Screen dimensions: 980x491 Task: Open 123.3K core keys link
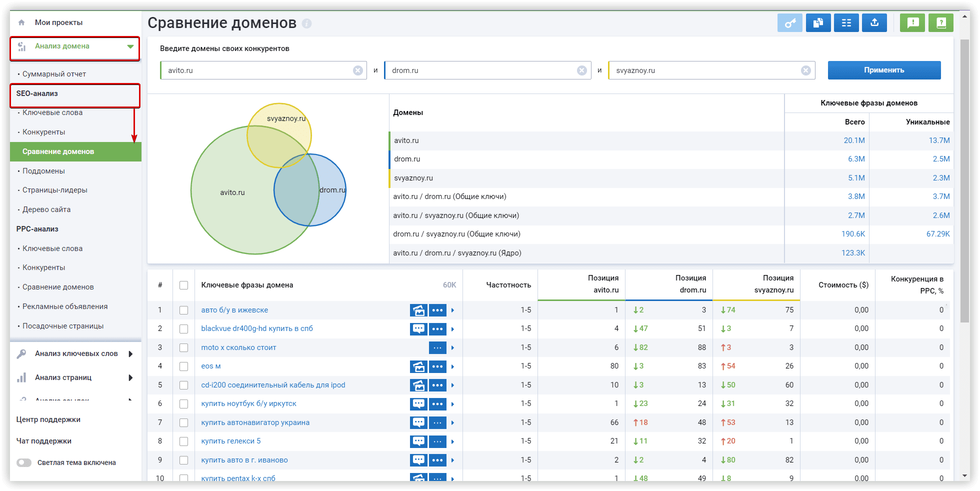[x=853, y=253]
